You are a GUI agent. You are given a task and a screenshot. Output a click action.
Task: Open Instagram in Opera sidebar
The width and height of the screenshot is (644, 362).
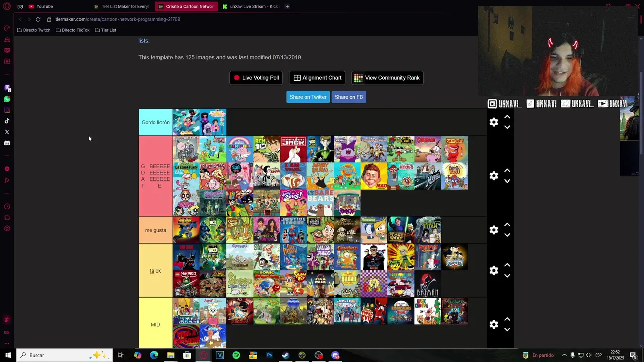click(x=7, y=110)
